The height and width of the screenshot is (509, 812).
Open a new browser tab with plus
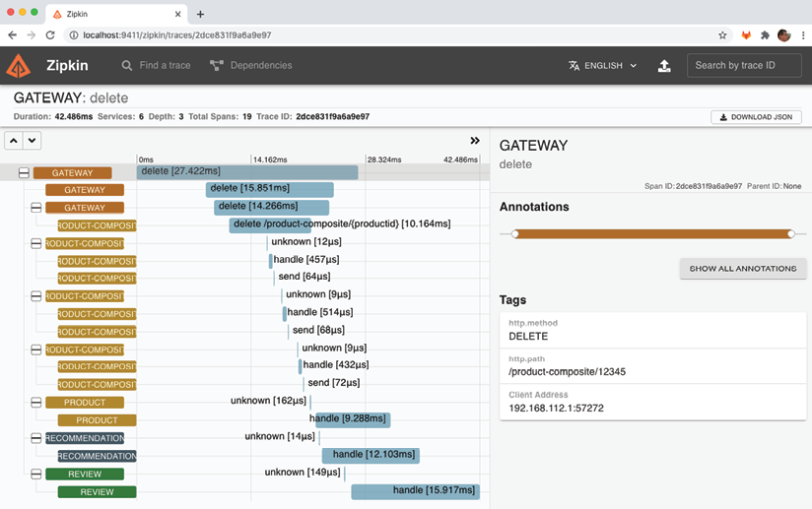click(200, 14)
